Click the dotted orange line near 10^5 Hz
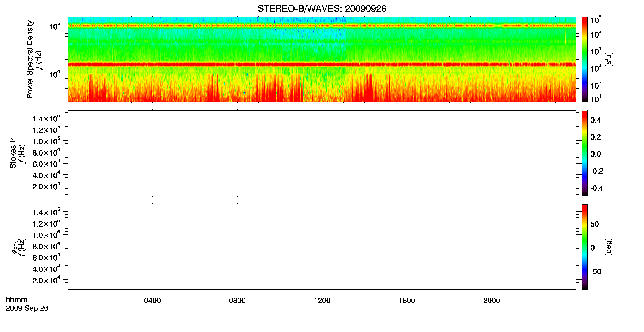This screenshot has height=332, width=644. [322, 26]
